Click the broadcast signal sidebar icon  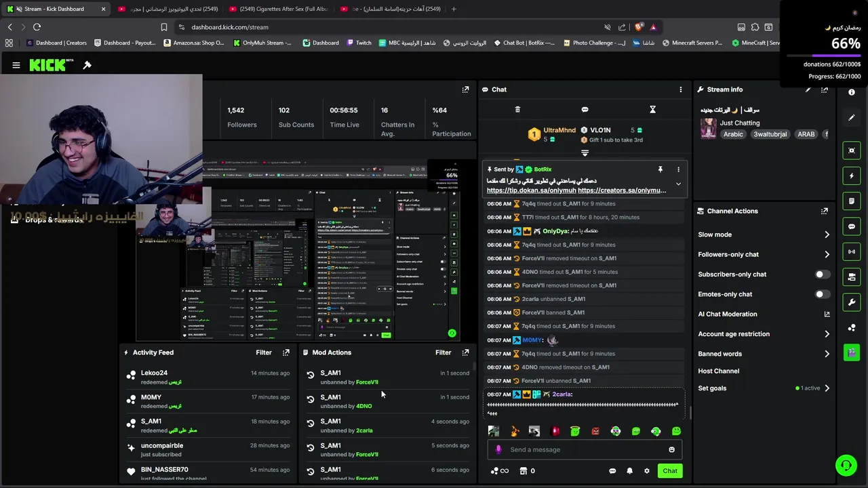[x=852, y=251]
